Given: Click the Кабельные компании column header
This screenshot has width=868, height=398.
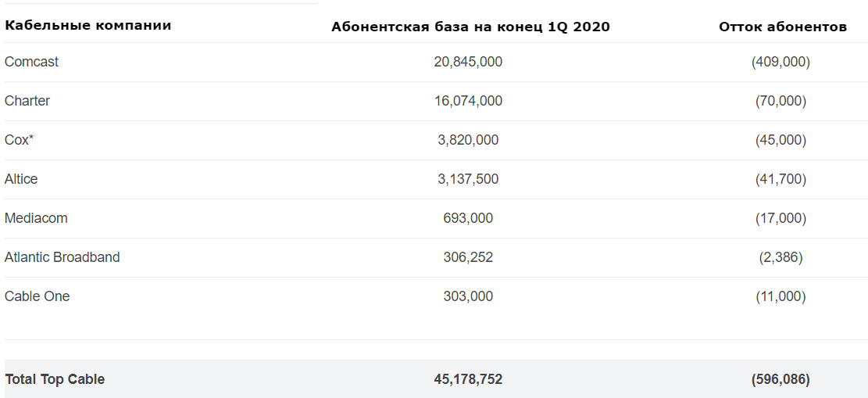Looking at the screenshot, I should pos(88,25).
